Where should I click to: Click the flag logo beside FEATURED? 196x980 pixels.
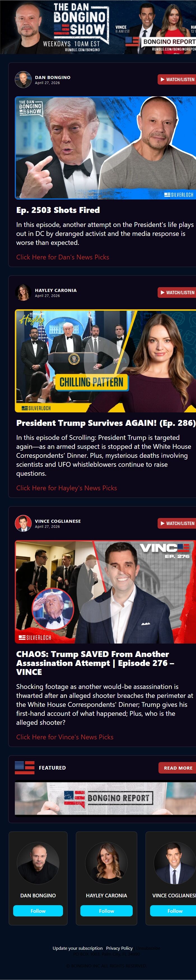[x=24, y=768]
